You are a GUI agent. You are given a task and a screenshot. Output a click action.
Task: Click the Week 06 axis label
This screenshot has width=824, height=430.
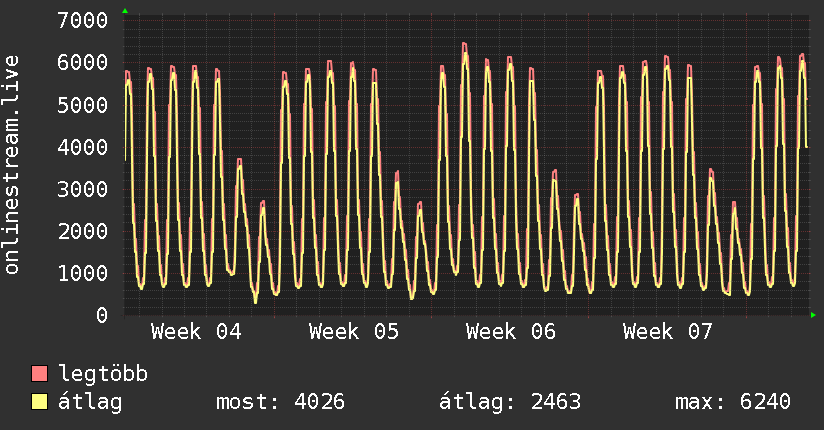pos(511,331)
